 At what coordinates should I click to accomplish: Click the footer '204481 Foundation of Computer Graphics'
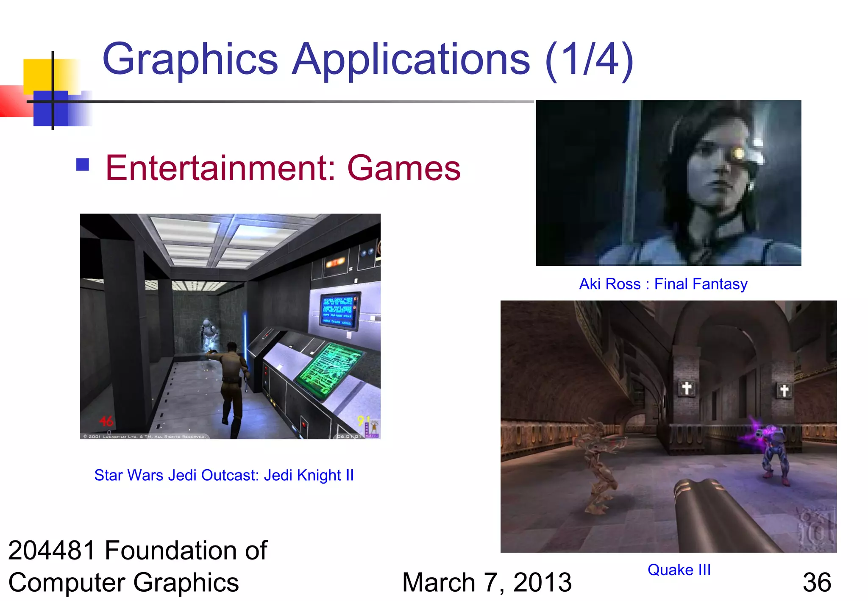click(138, 566)
